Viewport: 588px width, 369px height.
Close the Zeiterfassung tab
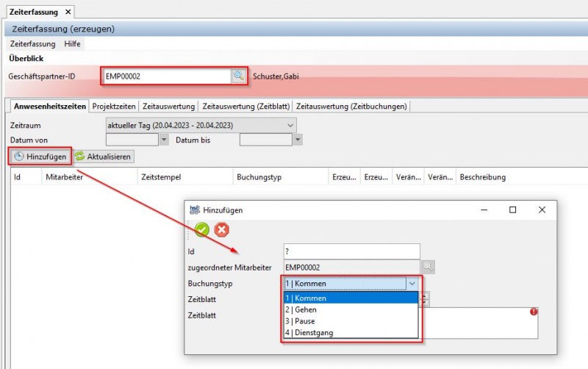click(68, 12)
